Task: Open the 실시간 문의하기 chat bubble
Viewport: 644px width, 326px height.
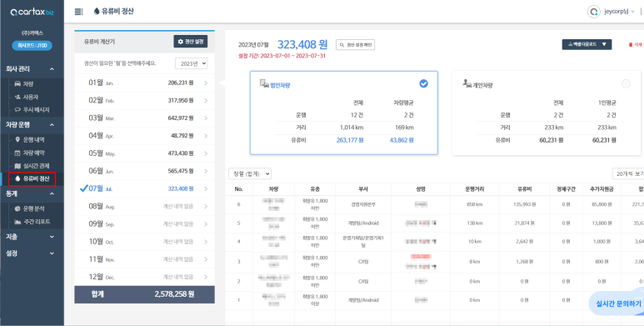Action: [618, 304]
